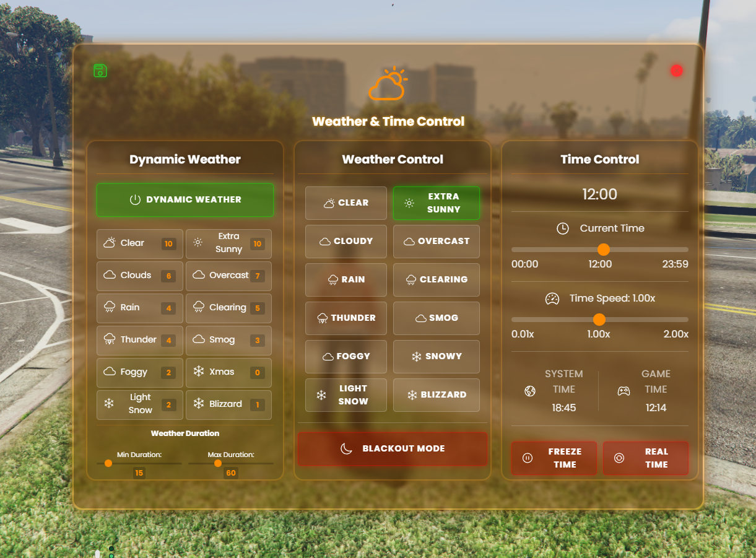Click the green save icon

[x=100, y=71]
